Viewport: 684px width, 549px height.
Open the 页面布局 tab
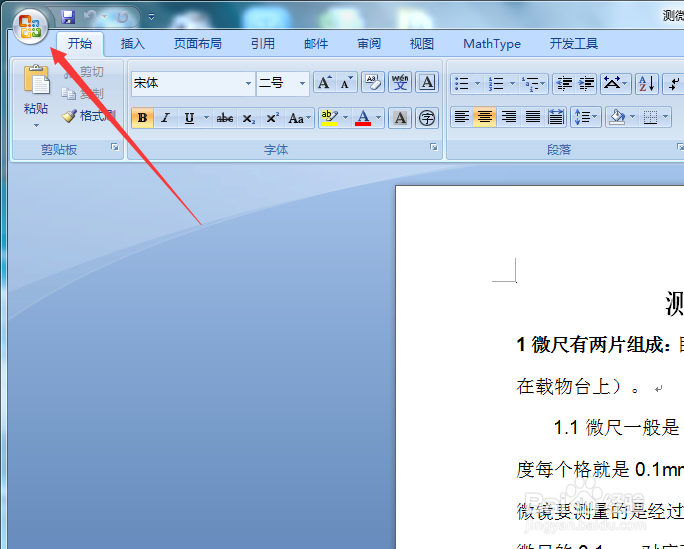[x=198, y=44]
